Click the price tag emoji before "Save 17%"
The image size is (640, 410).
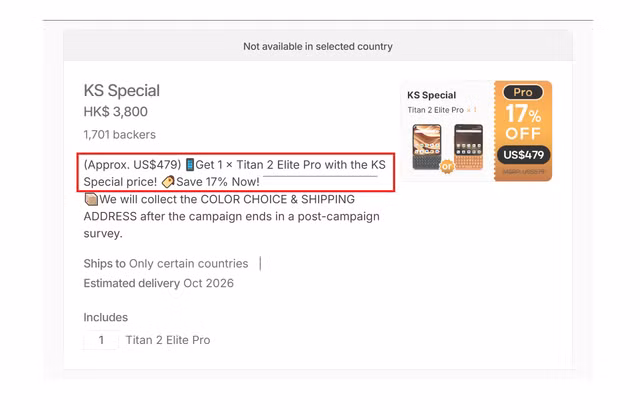(x=168, y=182)
